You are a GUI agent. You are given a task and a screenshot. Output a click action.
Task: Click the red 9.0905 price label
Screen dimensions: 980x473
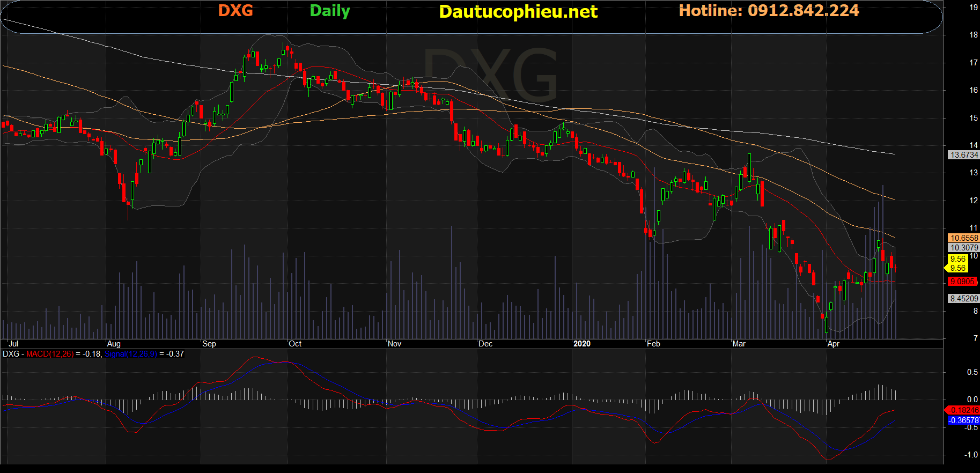[962, 282]
